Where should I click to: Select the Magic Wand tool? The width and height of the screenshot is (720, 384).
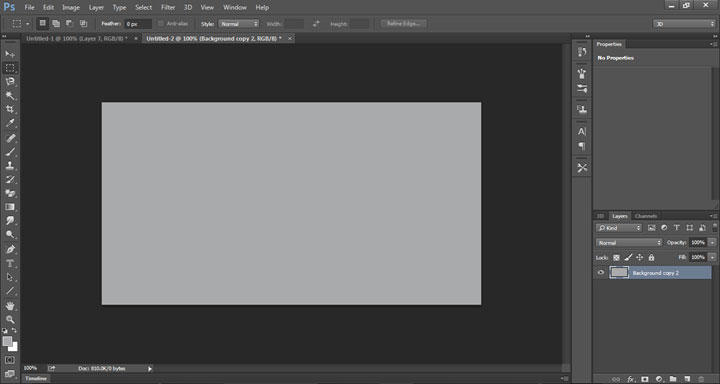[10, 96]
